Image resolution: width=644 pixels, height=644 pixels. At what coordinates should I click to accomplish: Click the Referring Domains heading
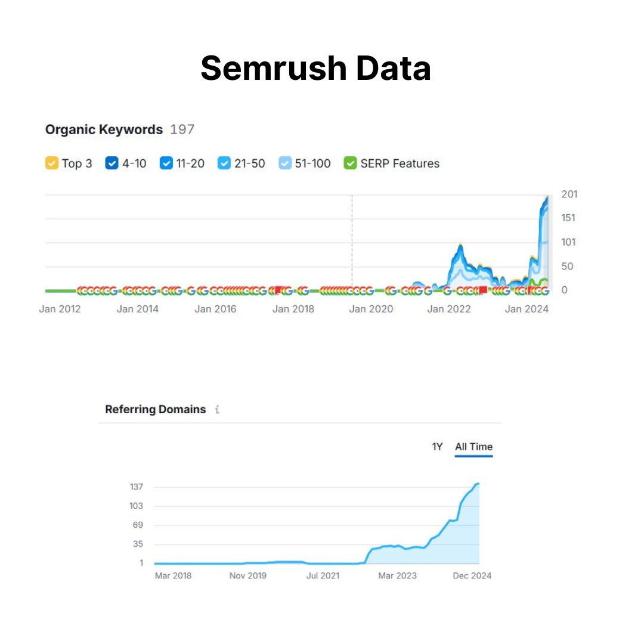(x=155, y=410)
